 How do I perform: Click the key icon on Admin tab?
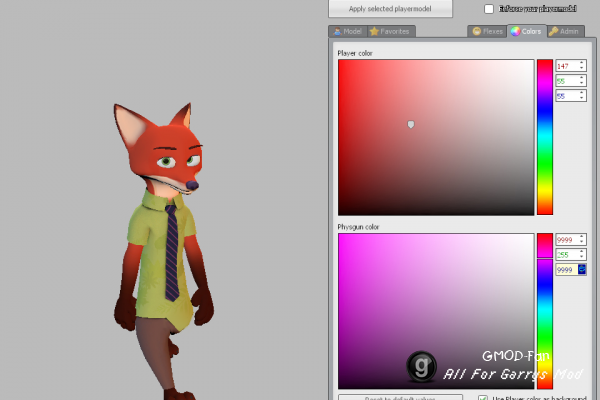point(553,31)
